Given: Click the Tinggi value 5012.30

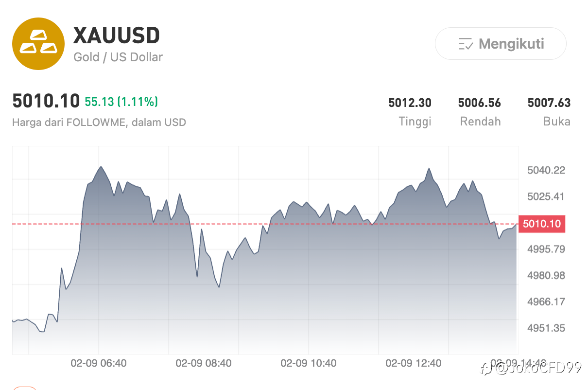Looking at the screenshot, I should (x=410, y=103).
